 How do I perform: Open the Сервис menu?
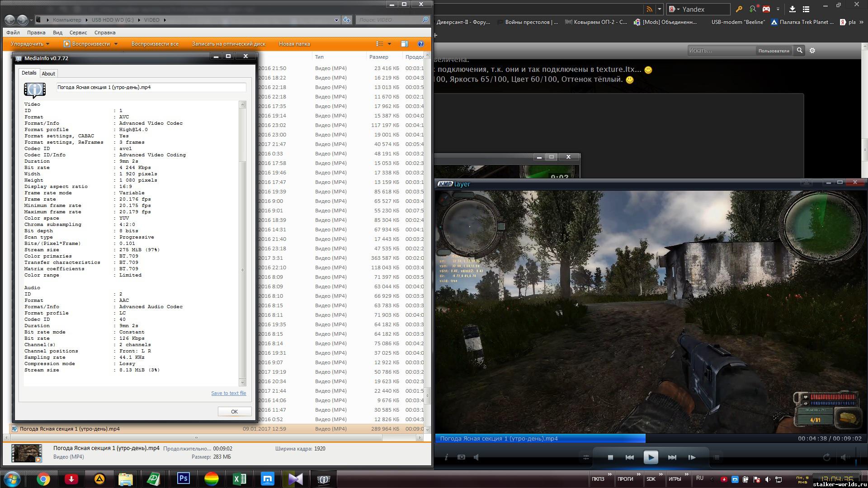(78, 33)
